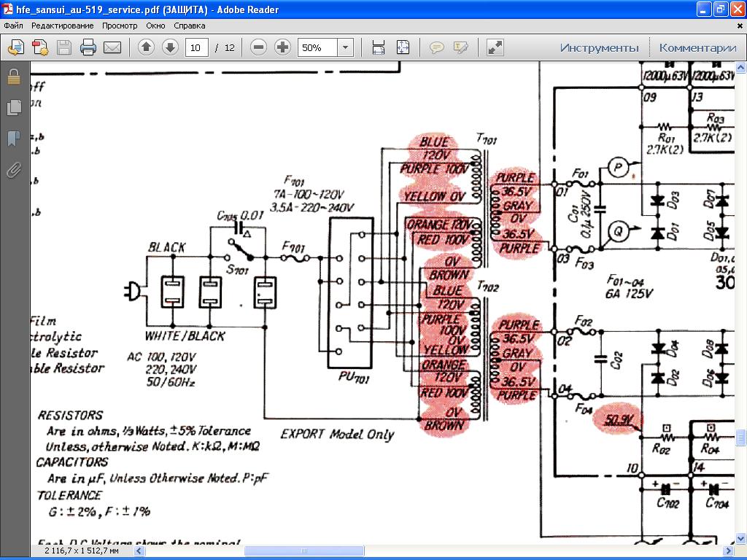Image resolution: width=747 pixels, height=560 pixels.
Task: Click the email envelope icon
Action: tap(112, 48)
